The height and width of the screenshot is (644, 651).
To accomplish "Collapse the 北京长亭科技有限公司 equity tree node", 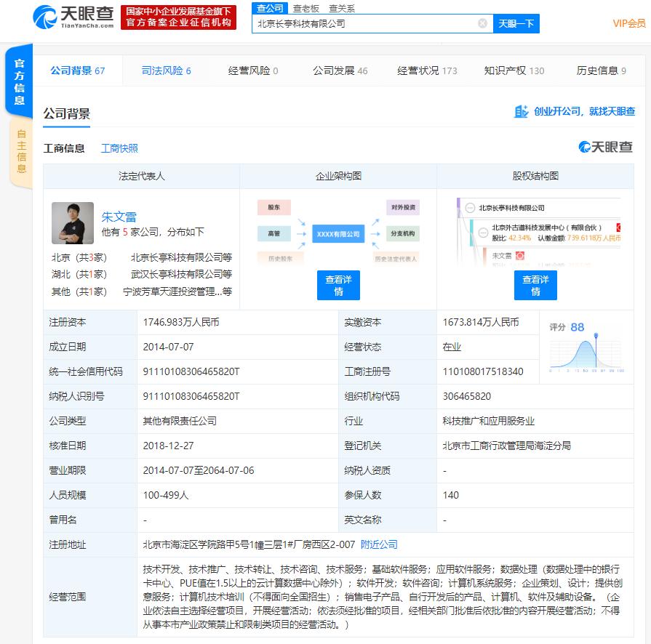I will (470, 208).
